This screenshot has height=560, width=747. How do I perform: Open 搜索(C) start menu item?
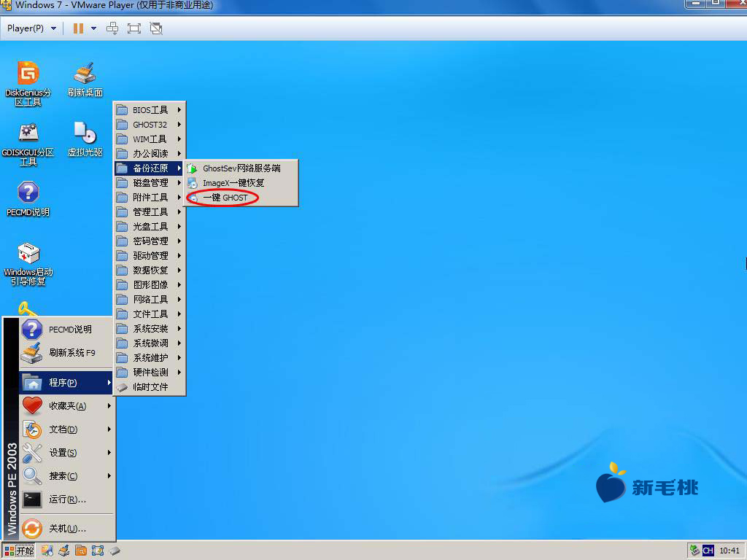tap(66, 476)
